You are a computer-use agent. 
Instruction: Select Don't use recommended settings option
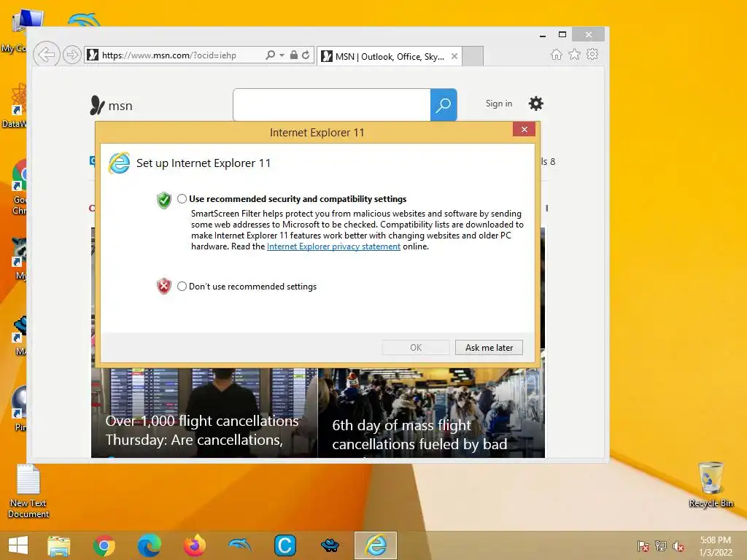pyautogui.click(x=182, y=286)
